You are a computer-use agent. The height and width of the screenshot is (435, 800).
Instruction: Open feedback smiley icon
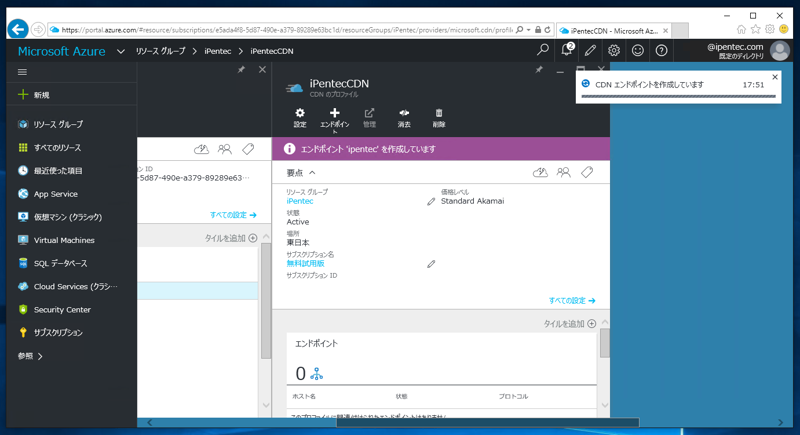click(x=638, y=50)
